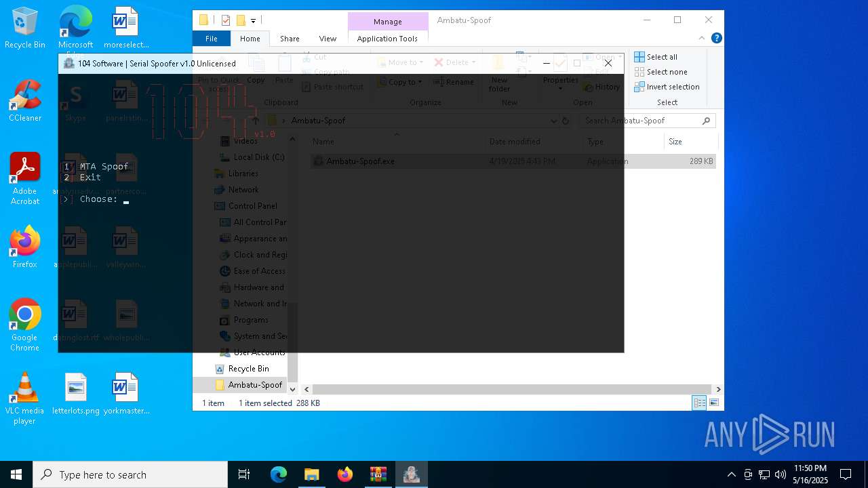The image size is (868, 488).
Task: Launch Firefox from the desktop icon
Action: (x=25, y=247)
